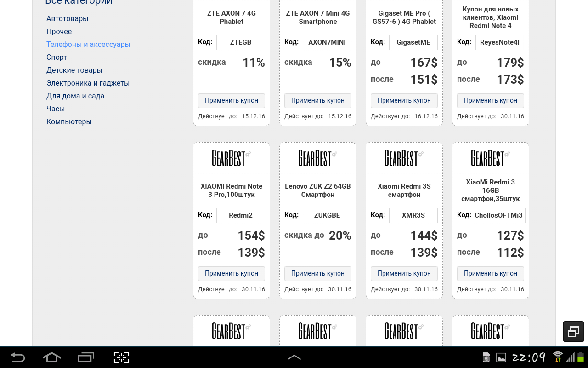This screenshot has width=588, height=368.
Task: Open ZTE AXON 7 Mini 4G Smartphone title
Action: pyautogui.click(x=318, y=17)
